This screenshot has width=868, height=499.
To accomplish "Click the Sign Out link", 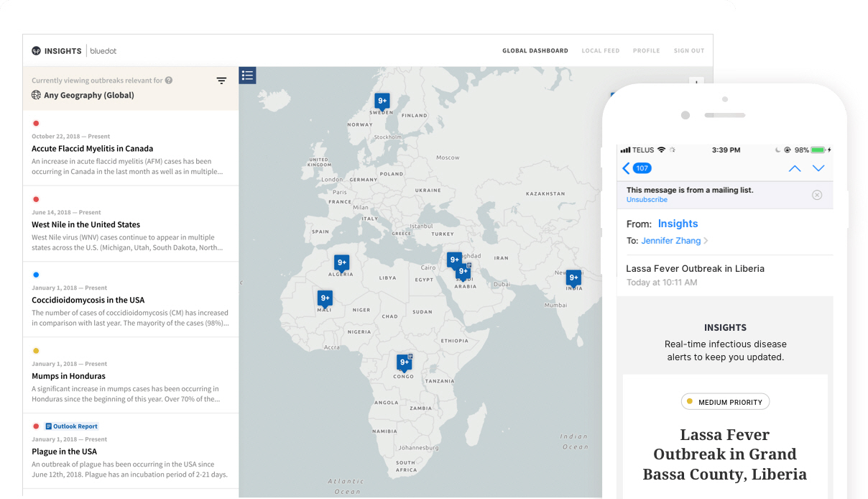I will pyautogui.click(x=688, y=51).
